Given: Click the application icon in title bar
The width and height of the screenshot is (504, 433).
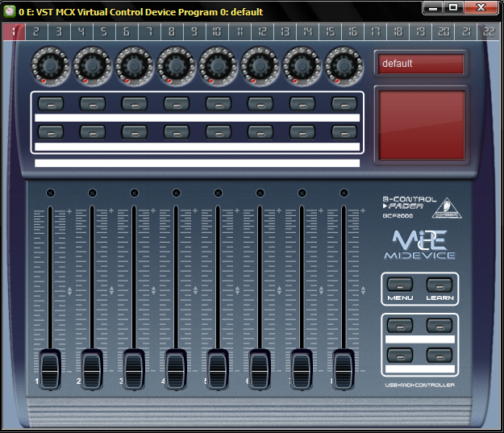Looking at the screenshot, I should pos(10,12).
